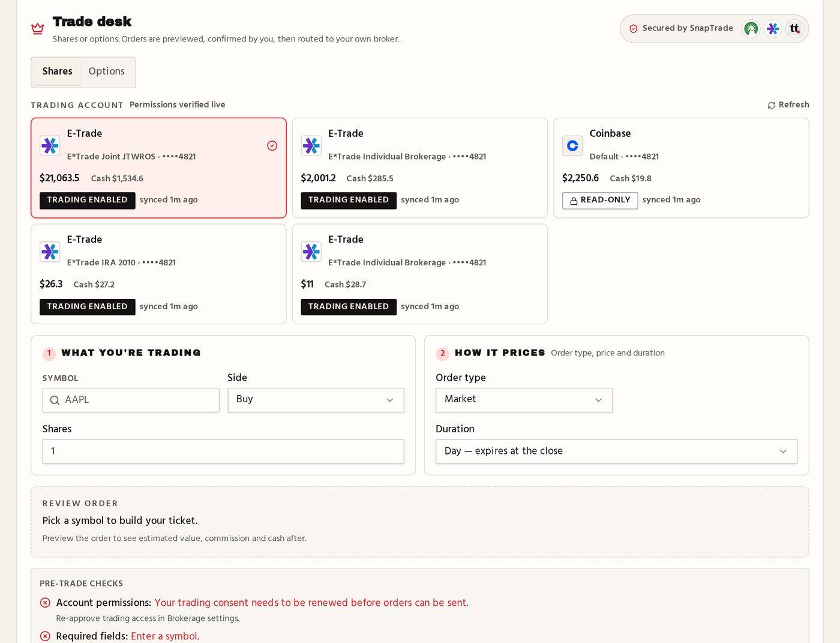
Task: Click E-Trade logo on Joint JTWROS card
Action: point(50,145)
